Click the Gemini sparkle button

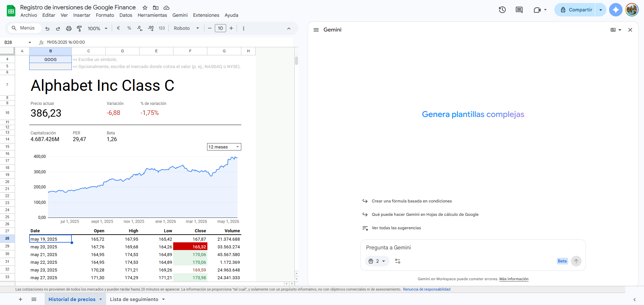pos(616,10)
